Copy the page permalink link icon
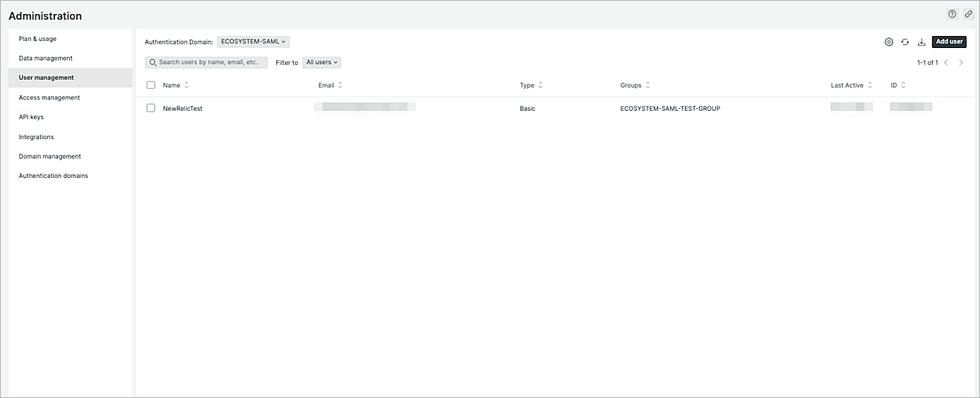 [x=969, y=14]
